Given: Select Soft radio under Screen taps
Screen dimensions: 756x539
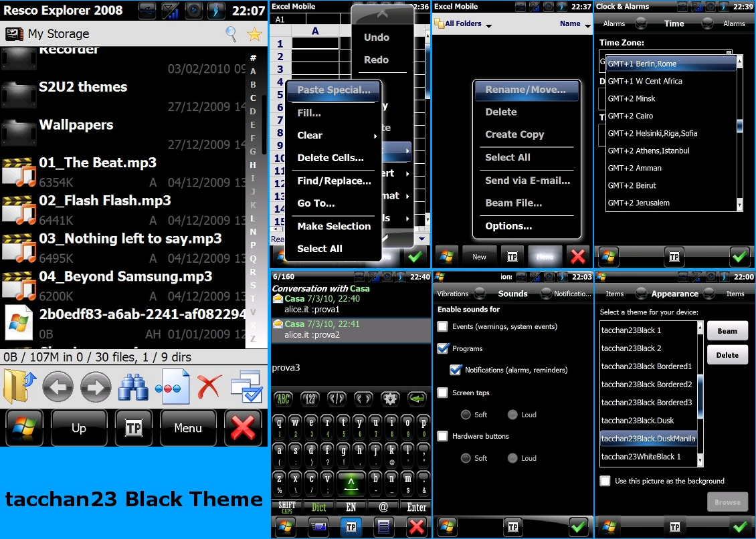Looking at the screenshot, I should point(466,415).
